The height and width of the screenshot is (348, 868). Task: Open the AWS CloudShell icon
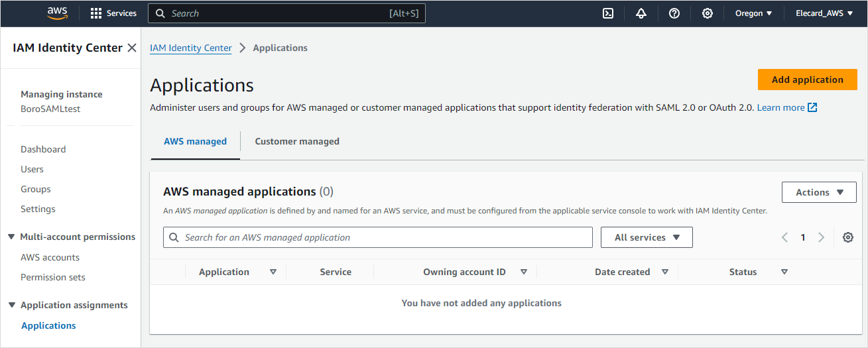[608, 13]
